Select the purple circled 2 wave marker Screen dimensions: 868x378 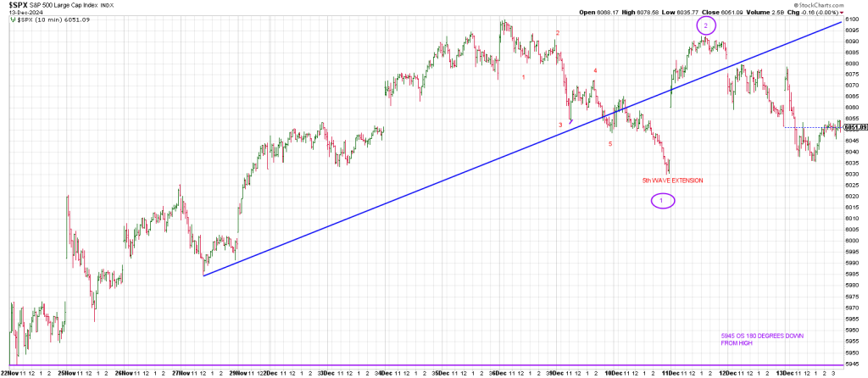706,26
